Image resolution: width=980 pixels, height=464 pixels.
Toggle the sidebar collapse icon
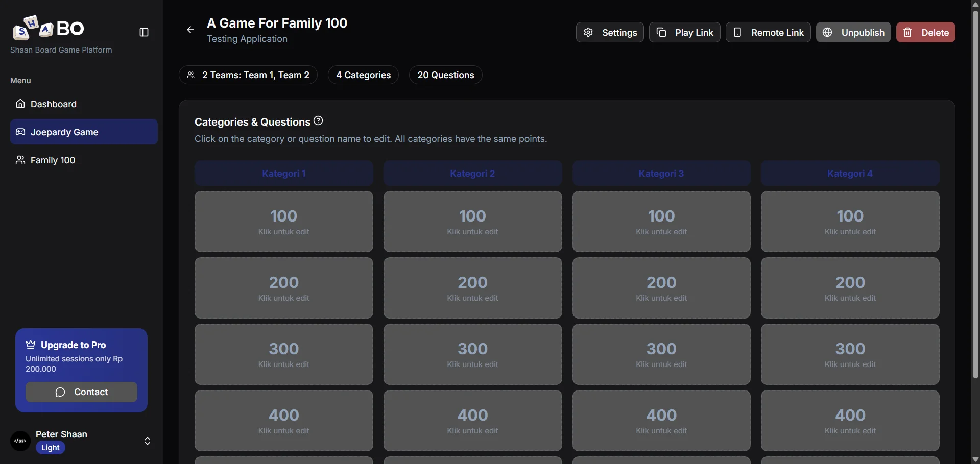pyautogui.click(x=144, y=32)
